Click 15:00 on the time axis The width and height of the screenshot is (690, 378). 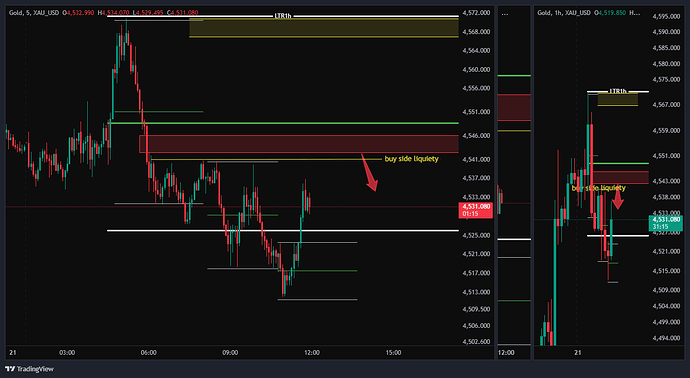tap(393, 353)
